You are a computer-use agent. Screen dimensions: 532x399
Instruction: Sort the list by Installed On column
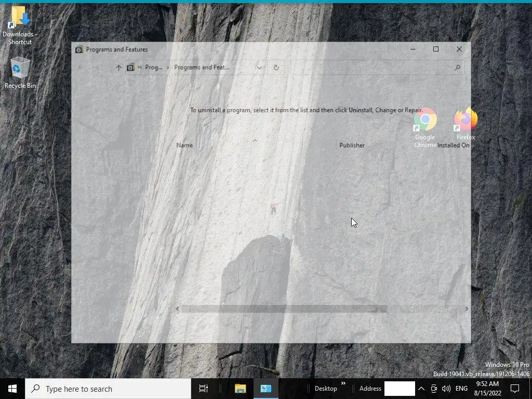click(x=453, y=145)
